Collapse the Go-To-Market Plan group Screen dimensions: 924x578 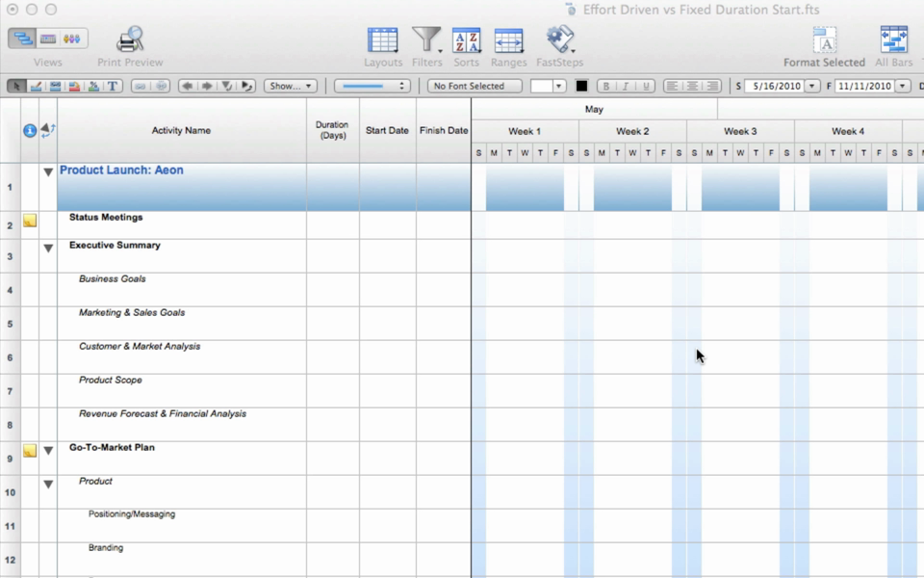48,451
